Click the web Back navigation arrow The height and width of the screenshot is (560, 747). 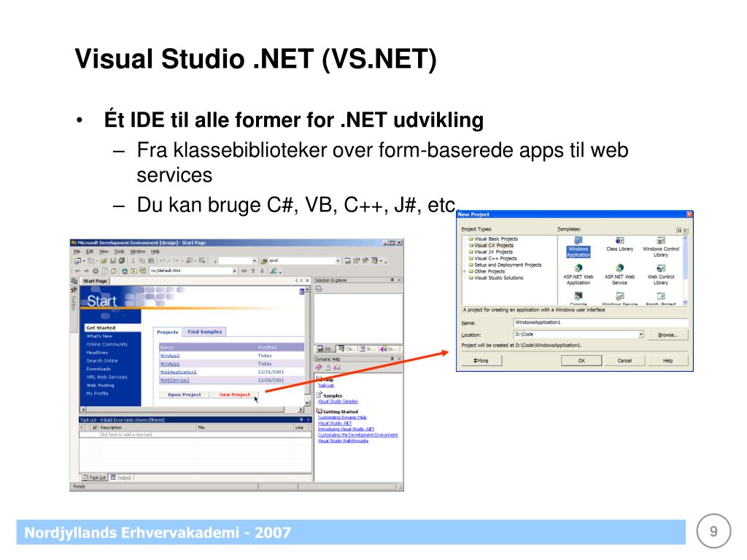click(x=77, y=271)
